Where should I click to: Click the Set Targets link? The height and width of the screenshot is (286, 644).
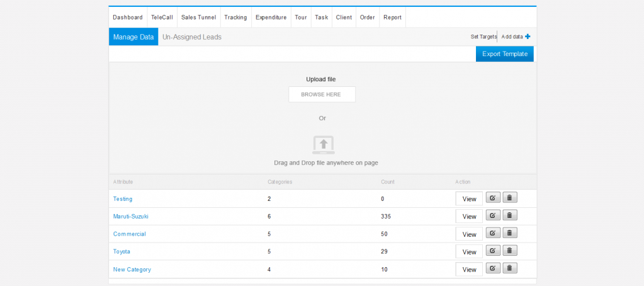tap(484, 37)
